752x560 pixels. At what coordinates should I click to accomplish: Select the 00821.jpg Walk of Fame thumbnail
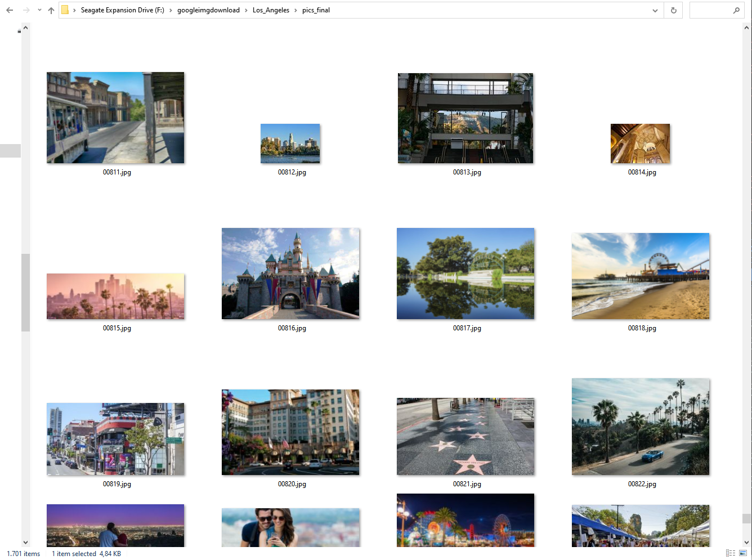click(x=465, y=437)
